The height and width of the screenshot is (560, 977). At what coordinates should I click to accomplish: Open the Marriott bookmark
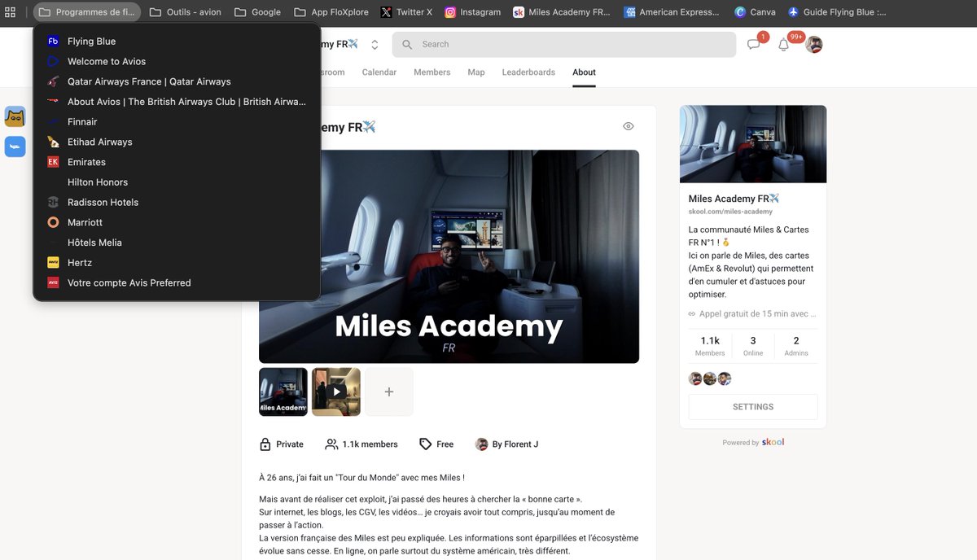click(176, 222)
